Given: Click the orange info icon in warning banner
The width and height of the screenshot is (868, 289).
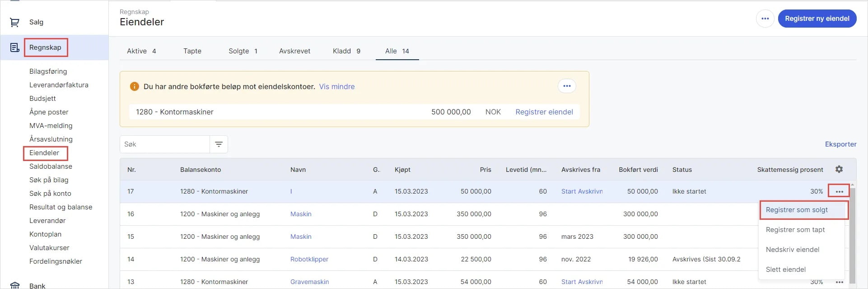Looking at the screenshot, I should [134, 86].
